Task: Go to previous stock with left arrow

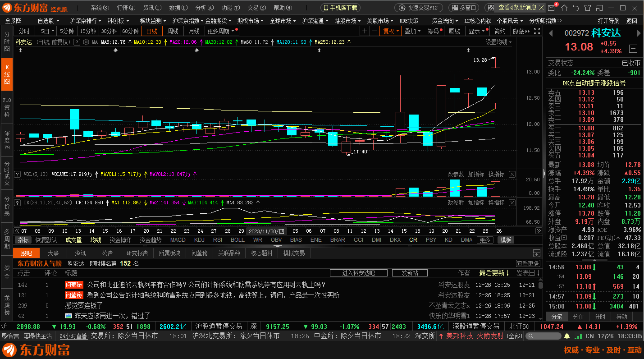Action: [x=550, y=33]
